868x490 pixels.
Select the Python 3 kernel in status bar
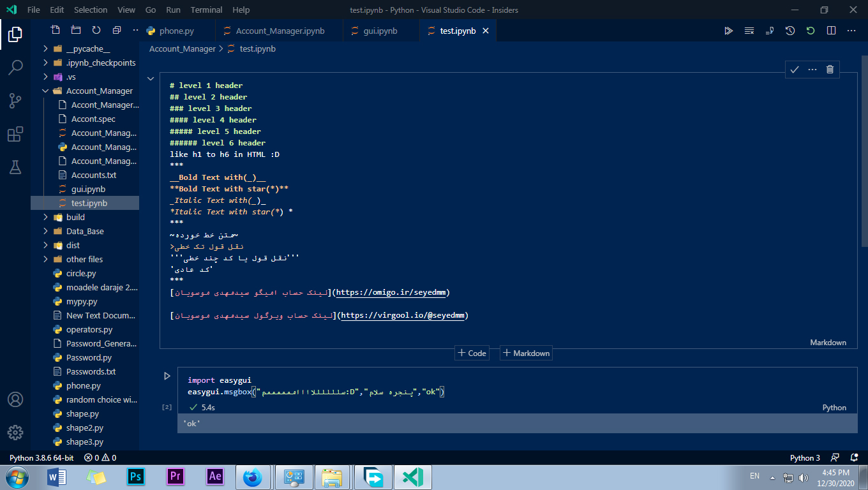[805, 457]
